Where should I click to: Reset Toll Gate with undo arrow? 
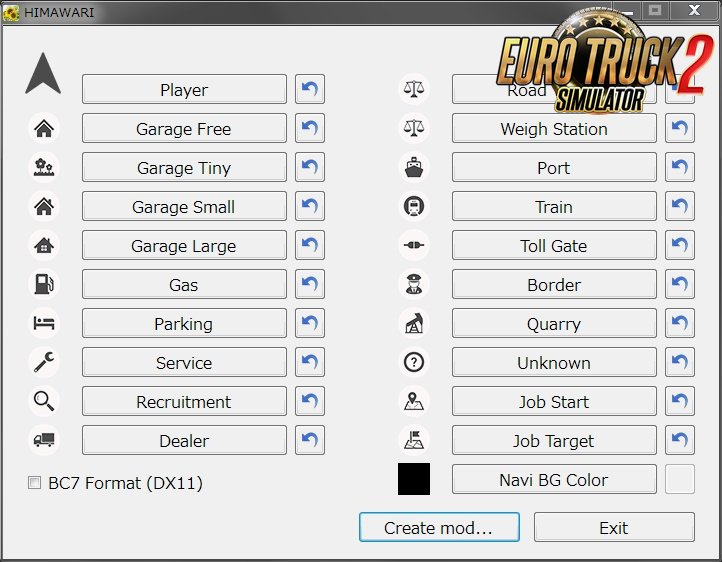coord(680,245)
